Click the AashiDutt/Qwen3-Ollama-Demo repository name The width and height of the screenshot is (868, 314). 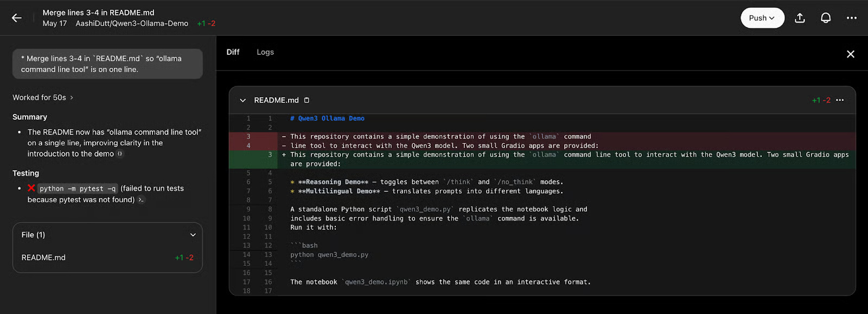(132, 23)
